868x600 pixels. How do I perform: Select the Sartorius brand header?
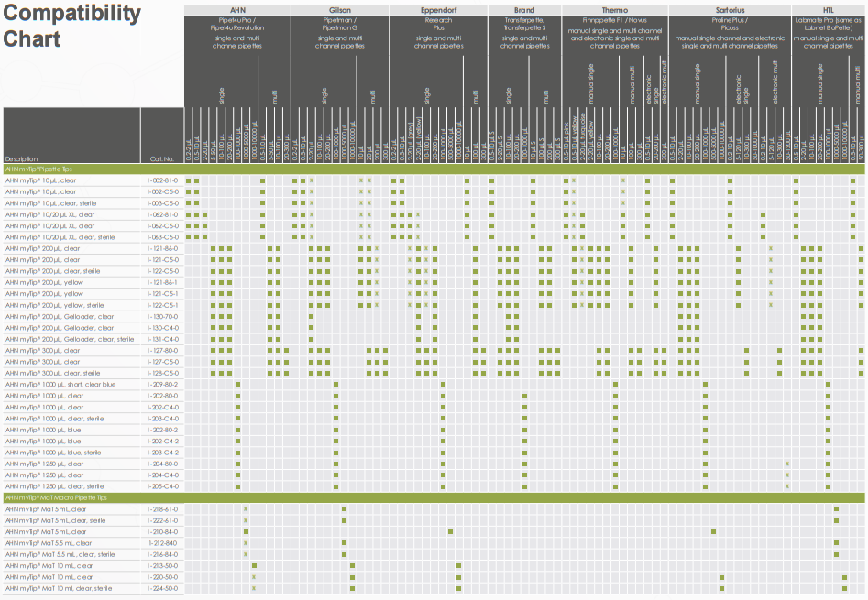coord(730,9)
